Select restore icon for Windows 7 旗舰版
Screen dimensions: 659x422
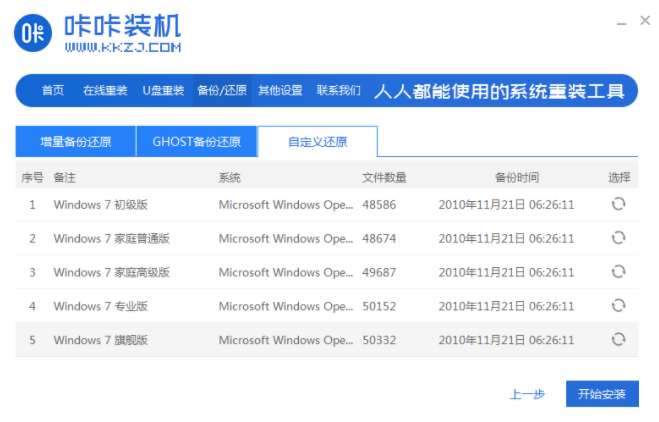click(x=618, y=339)
